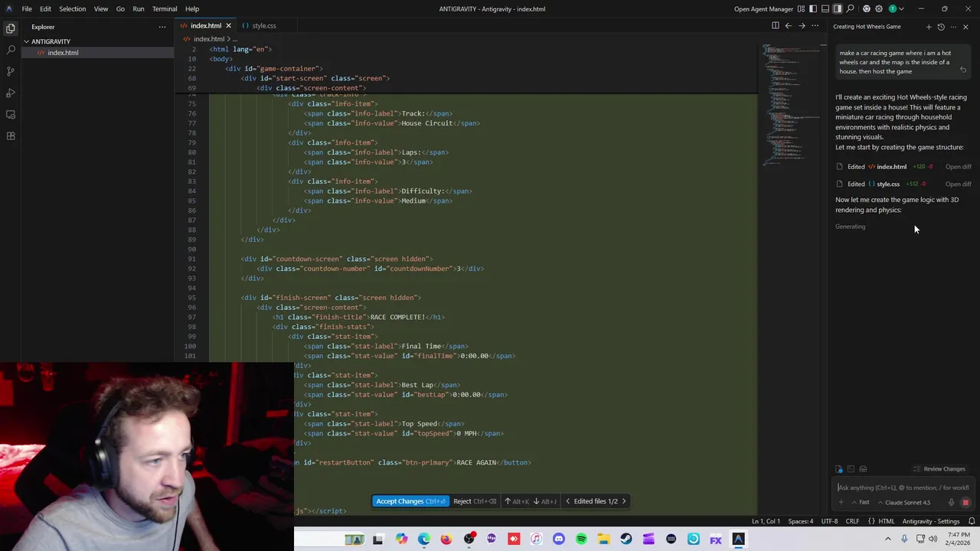
Task: Click Review Changes button
Action: [939, 469]
